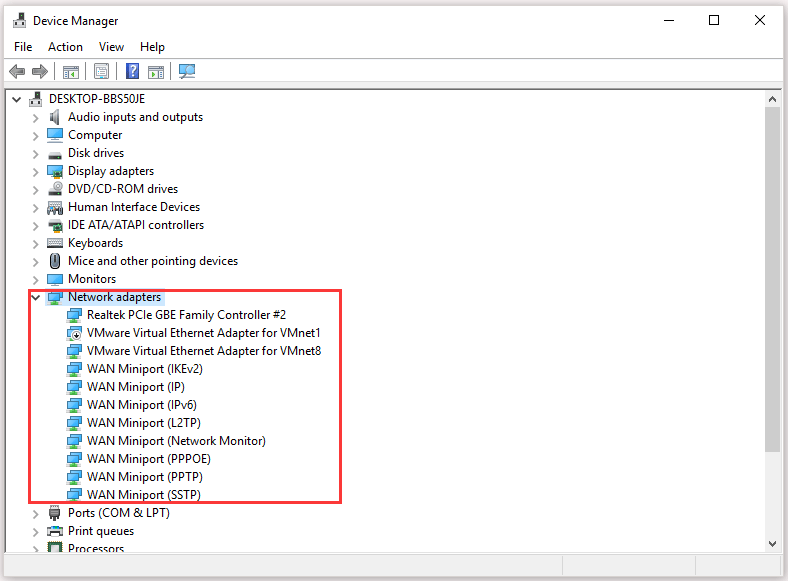Maximize the Device Manager window
The image size is (788, 581).
pyautogui.click(x=714, y=21)
